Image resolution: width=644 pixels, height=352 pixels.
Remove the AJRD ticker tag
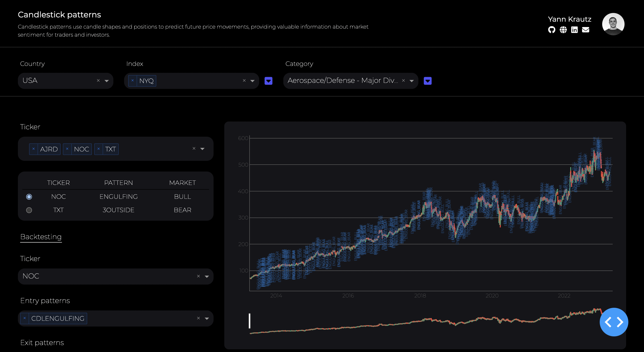(x=34, y=149)
